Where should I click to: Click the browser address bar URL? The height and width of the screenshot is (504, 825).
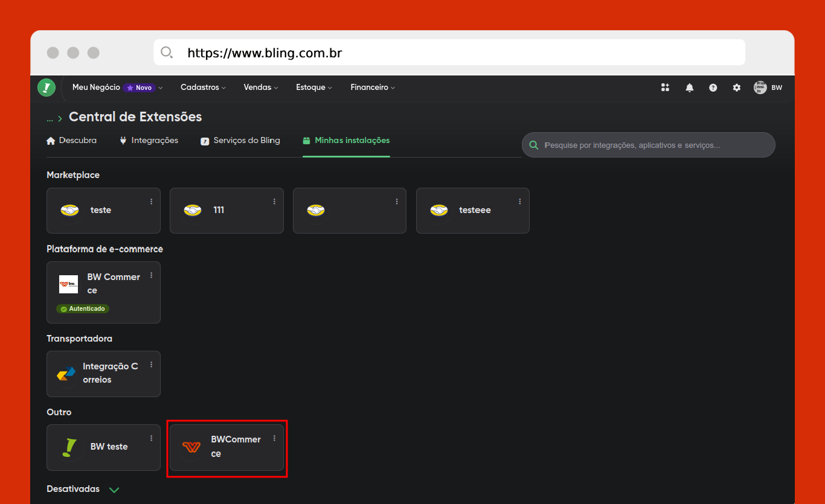click(265, 53)
